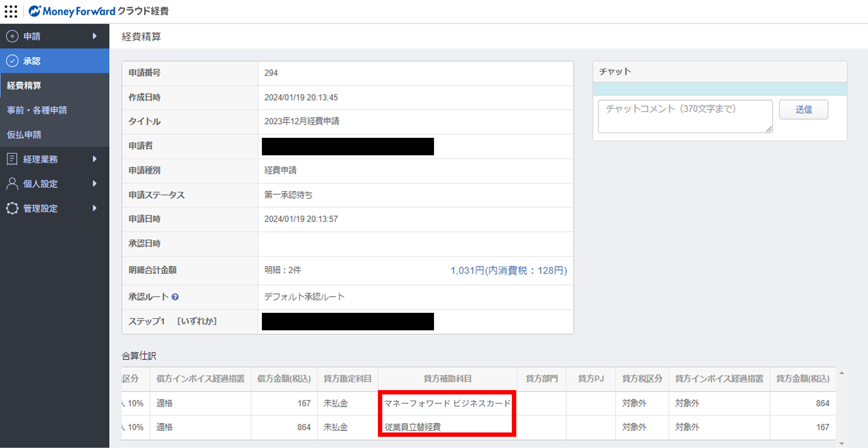The image size is (868, 448).
Task: Click the plus icon beside 申請
Action: (x=12, y=36)
